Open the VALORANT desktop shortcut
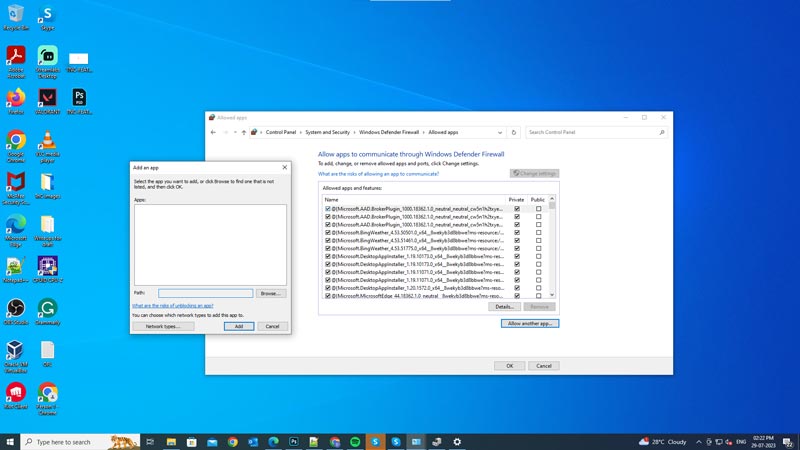Screen dimensions: 800x450 point(47,101)
